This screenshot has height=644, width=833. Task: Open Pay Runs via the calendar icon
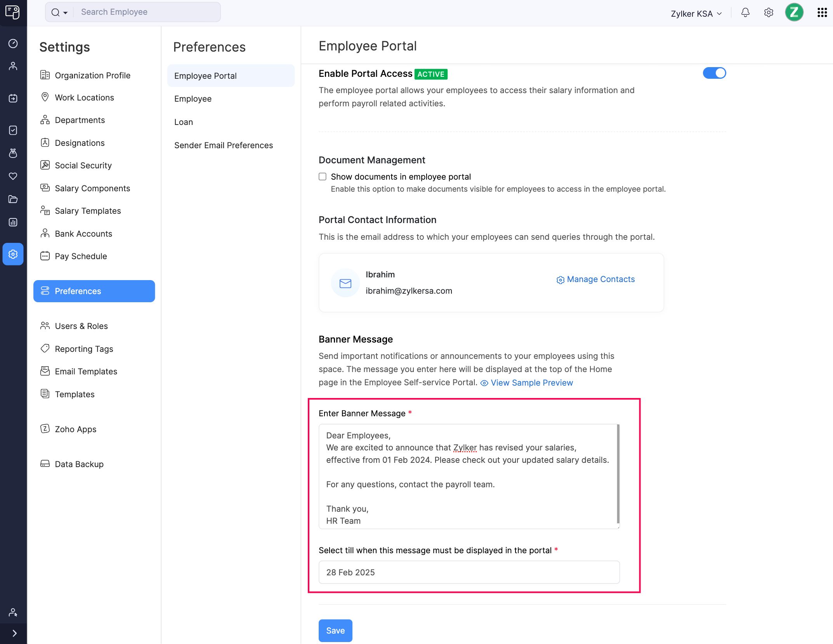[x=13, y=98]
